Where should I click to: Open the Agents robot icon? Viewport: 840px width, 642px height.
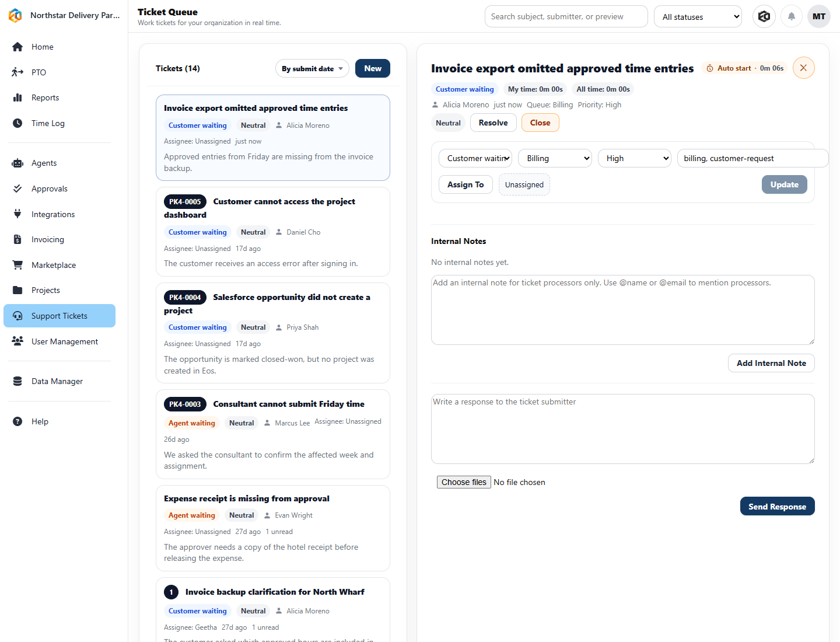[17, 163]
